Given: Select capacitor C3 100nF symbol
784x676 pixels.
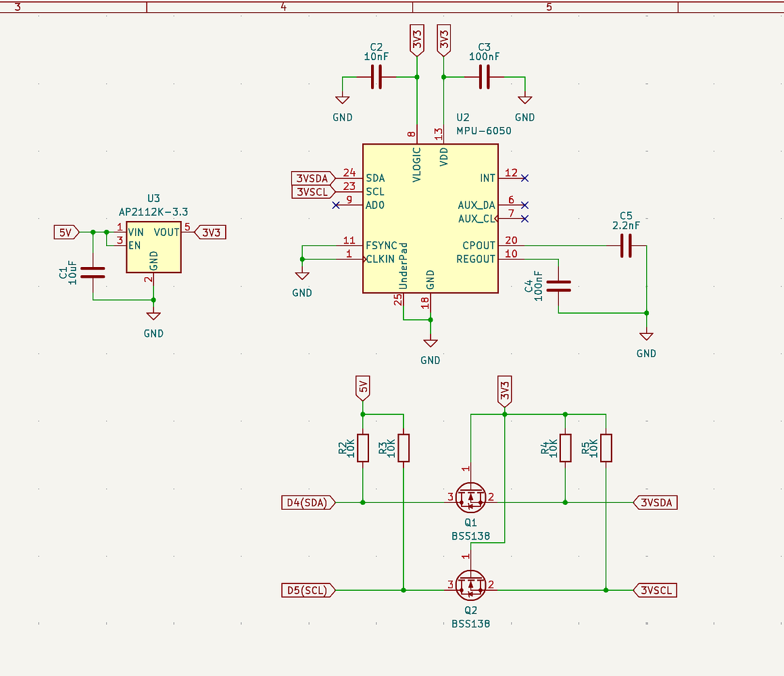Looking at the screenshot, I should tap(485, 77).
